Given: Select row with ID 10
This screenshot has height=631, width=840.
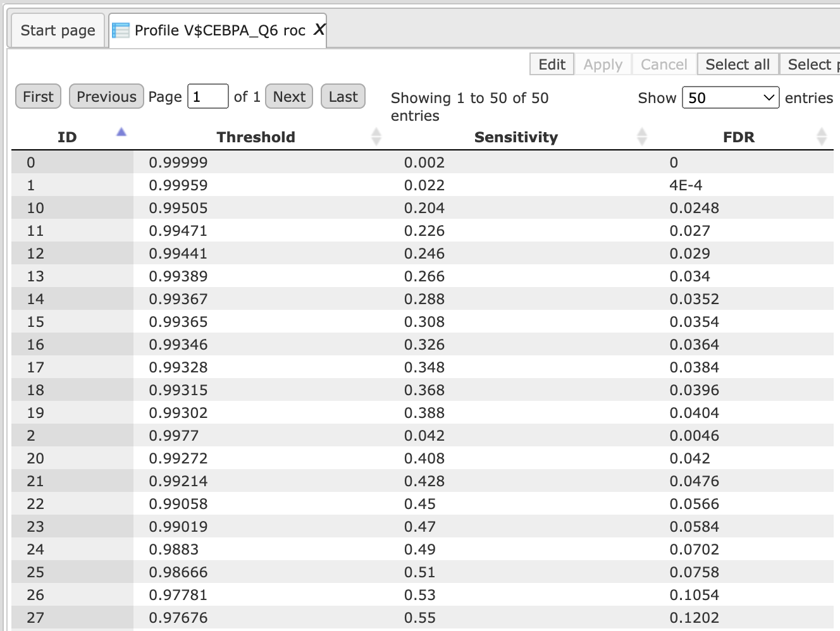Looking at the screenshot, I should coord(422,208).
